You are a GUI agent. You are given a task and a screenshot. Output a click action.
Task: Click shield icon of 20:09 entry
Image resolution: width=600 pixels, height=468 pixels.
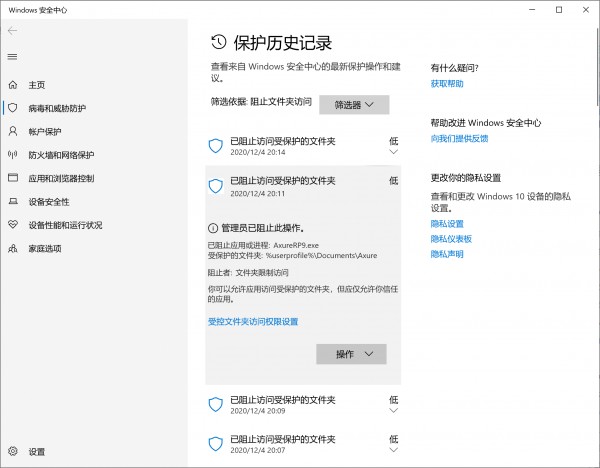(x=216, y=404)
